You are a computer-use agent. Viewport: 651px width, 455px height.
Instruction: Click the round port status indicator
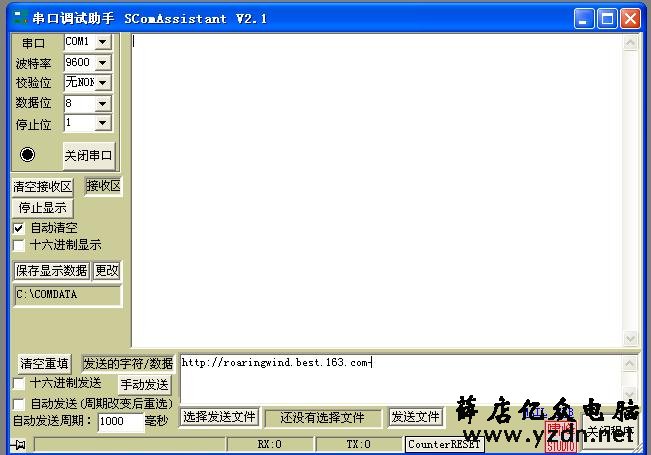[x=27, y=154]
